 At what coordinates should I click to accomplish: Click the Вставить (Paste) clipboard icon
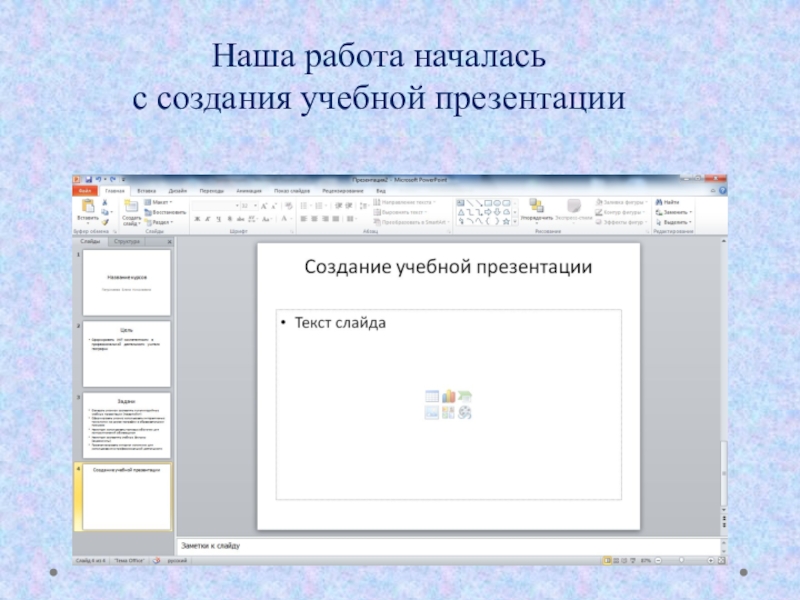click(x=88, y=207)
